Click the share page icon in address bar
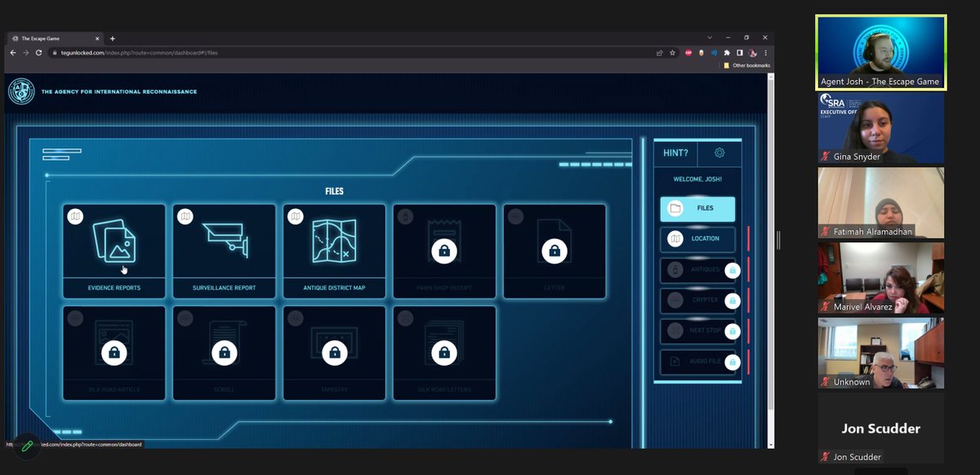This screenshot has height=475, width=980. (660, 52)
